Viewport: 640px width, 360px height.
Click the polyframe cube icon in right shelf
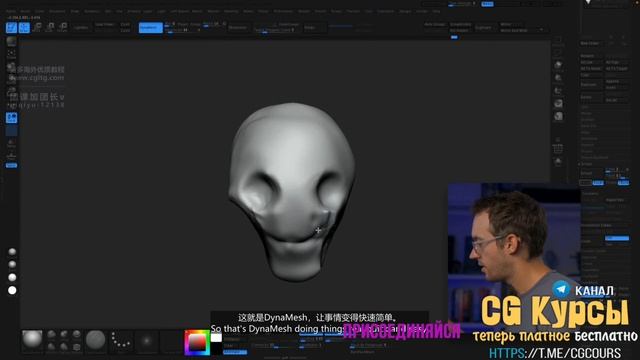pyautogui.click(x=558, y=116)
